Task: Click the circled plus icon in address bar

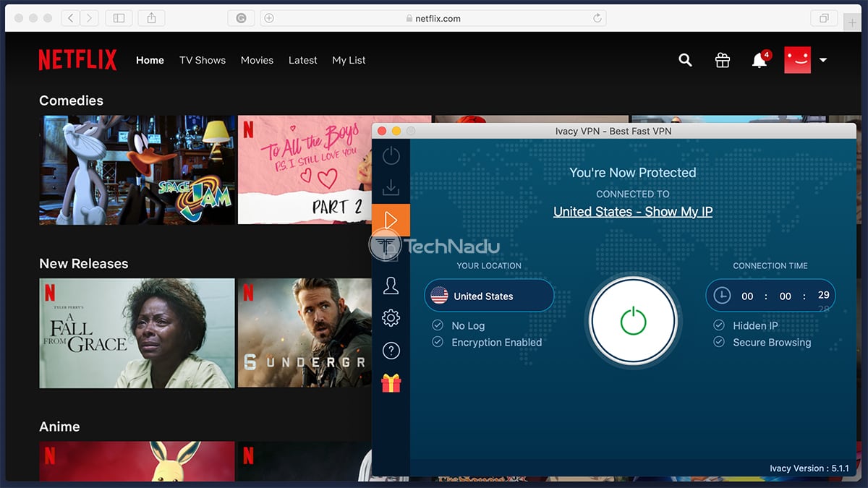Action: (x=269, y=18)
